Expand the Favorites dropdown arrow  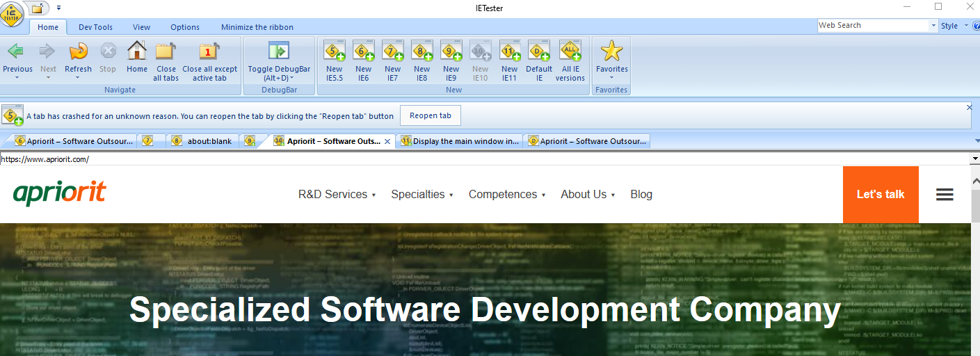tap(611, 78)
